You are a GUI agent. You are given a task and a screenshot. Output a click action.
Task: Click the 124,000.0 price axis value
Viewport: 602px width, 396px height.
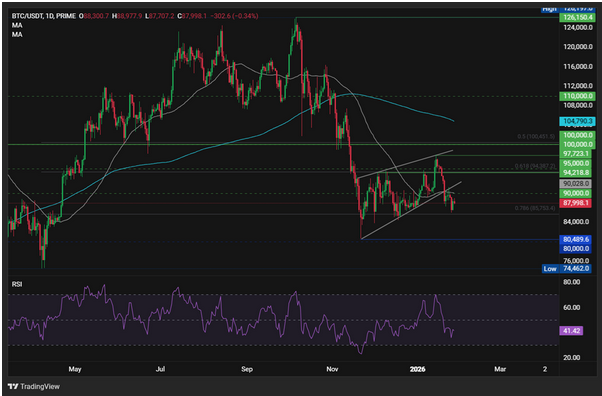click(578, 27)
